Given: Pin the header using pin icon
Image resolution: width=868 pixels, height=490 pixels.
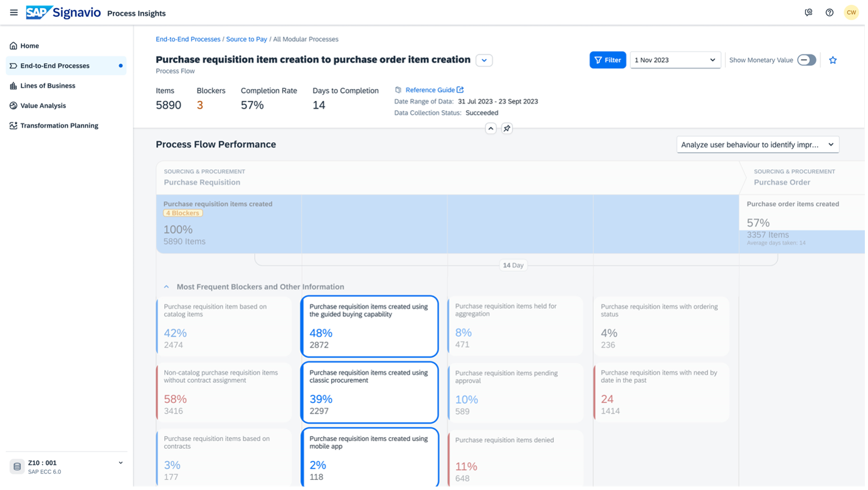Looking at the screenshot, I should coord(507,128).
